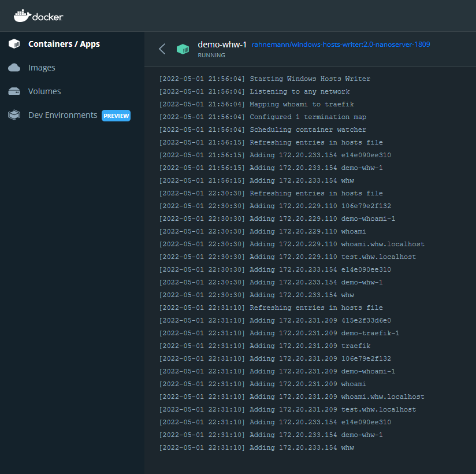Open the Images section
Viewport: 476px width, 474px height.
42,68
